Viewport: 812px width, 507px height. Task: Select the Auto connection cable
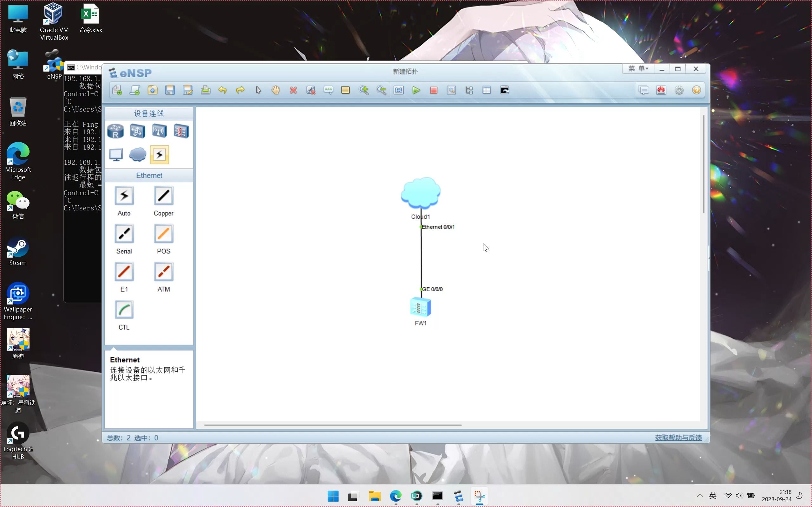(124, 196)
